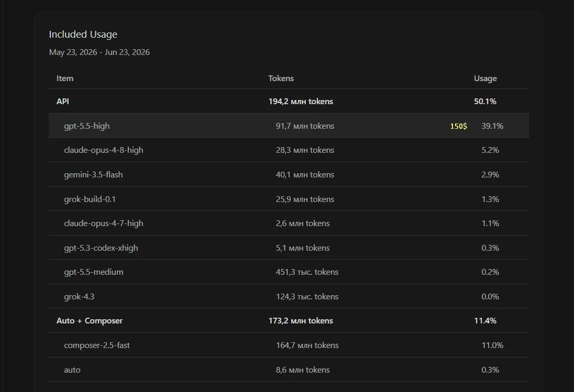The width and height of the screenshot is (574, 392).
Task: Click 173,2 млн tokens total
Action: (301, 320)
